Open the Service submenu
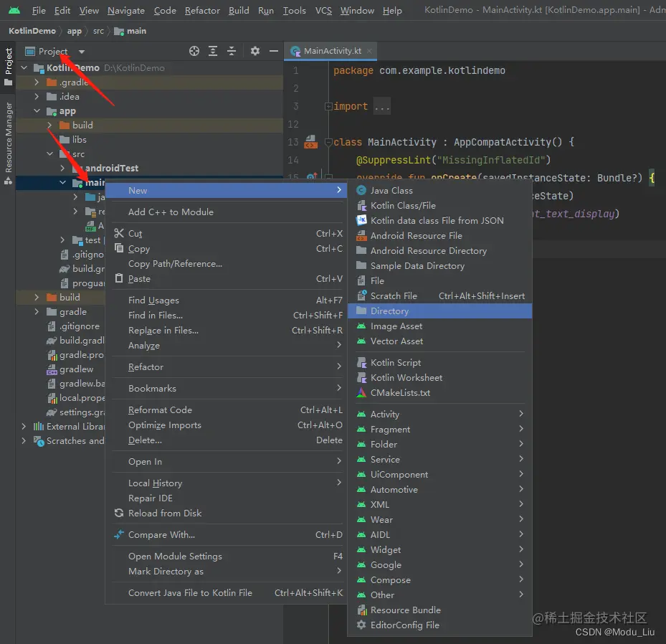Viewport: 666px width, 644px height. pyautogui.click(x=439, y=460)
